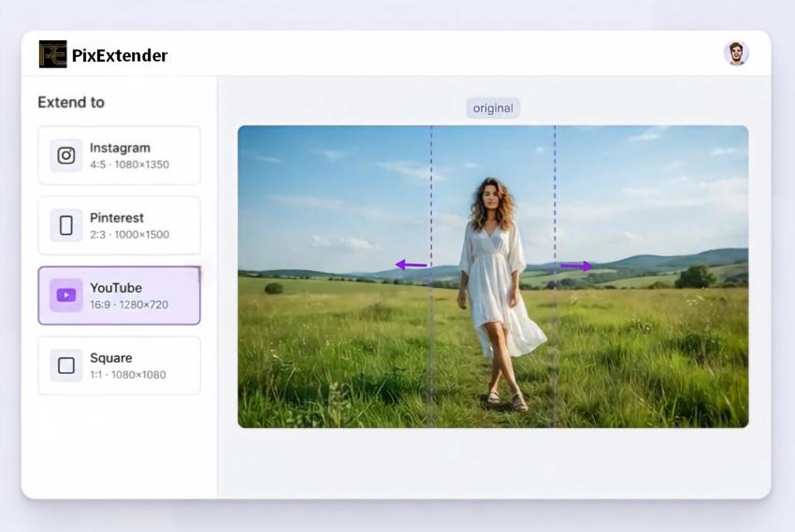Click the YouTube play icon
This screenshot has width=795, height=532.
(x=65, y=295)
